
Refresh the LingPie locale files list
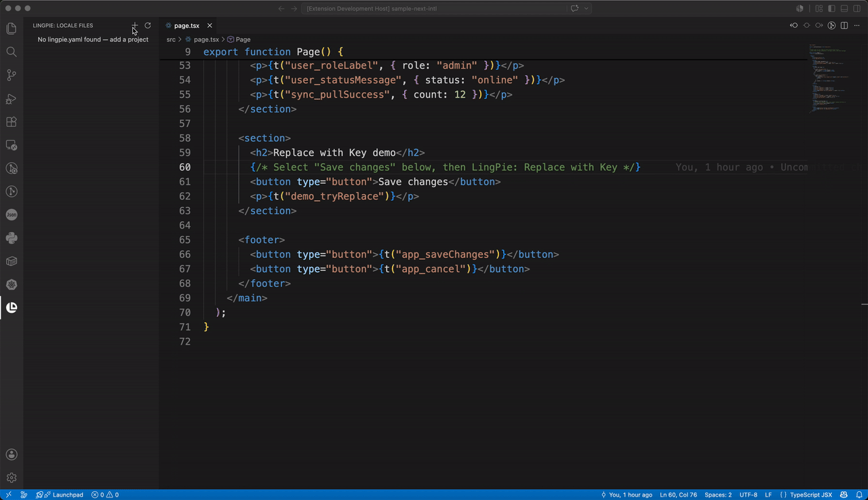tap(148, 25)
